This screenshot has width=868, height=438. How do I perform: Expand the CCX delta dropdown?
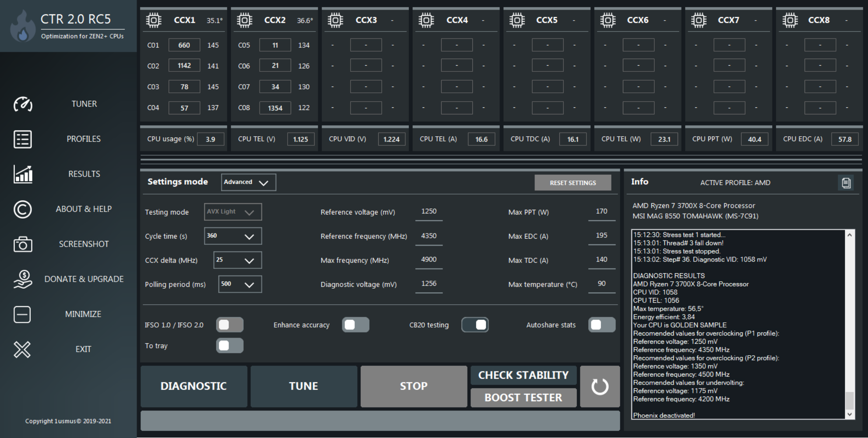click(x=238, y=260)
